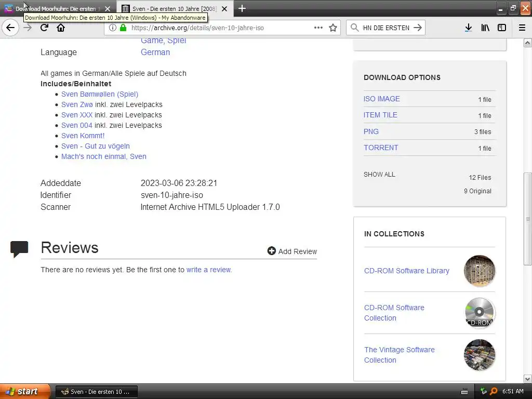Open CD-ROM Software Collection link
Viewport: 532px width, 399px height.
[x=394, y=313]
